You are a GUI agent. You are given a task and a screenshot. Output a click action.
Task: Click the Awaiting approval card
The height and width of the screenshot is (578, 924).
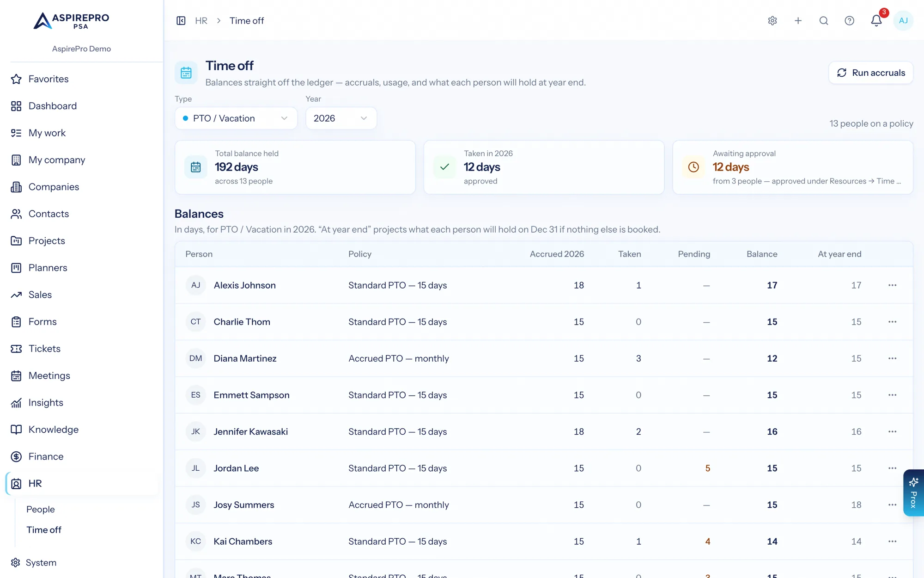tap(793, 167)
